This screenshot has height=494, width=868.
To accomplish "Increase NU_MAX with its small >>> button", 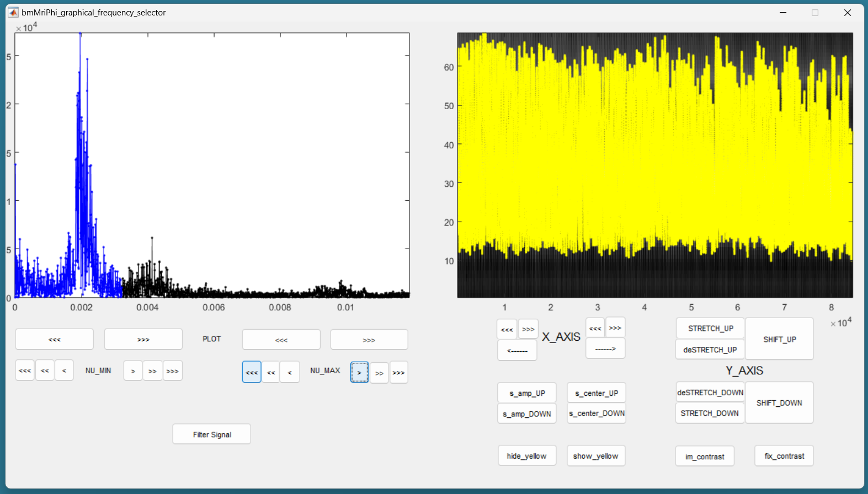I will coord(399,372).
